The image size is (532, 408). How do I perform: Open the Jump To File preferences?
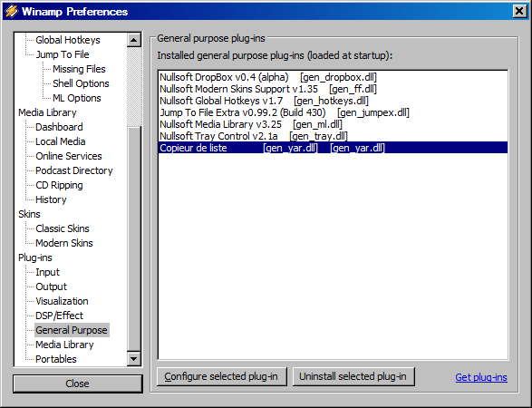[63, 54]
